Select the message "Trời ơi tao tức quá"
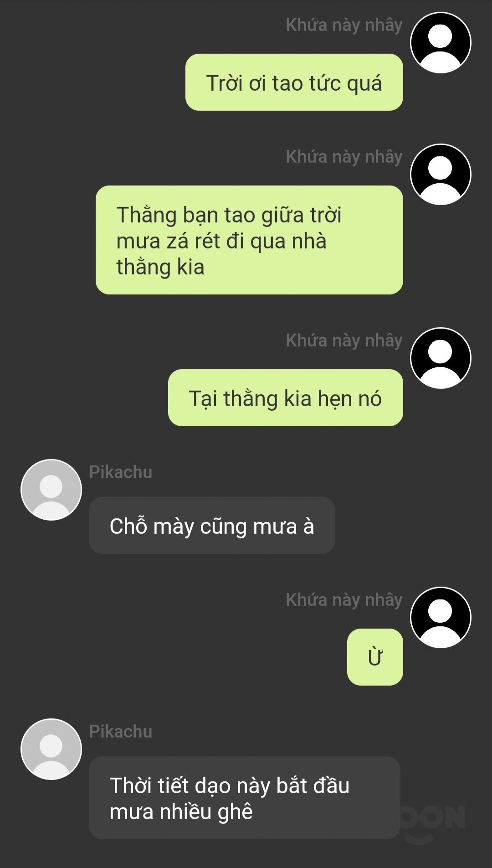Screen dimensions: 492x868 (x=294, y=82)
